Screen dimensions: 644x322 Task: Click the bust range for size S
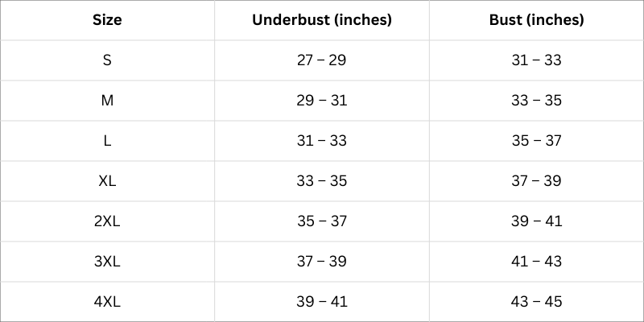536,60
